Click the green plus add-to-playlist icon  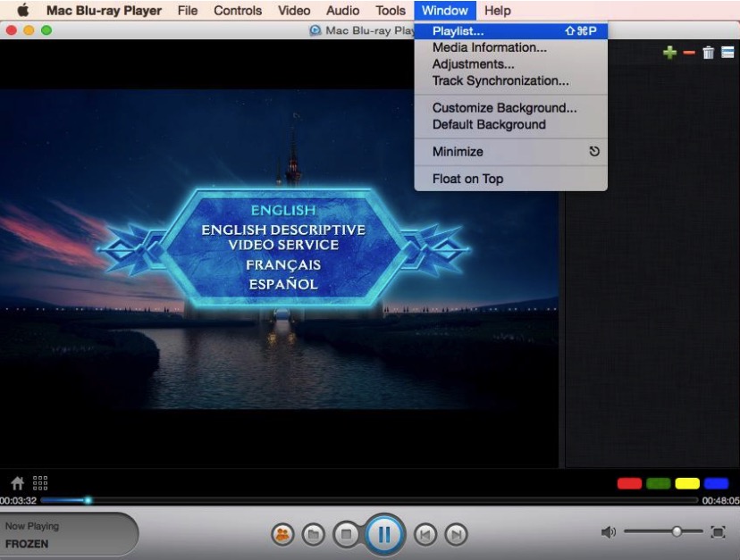(x=669, y=53)
